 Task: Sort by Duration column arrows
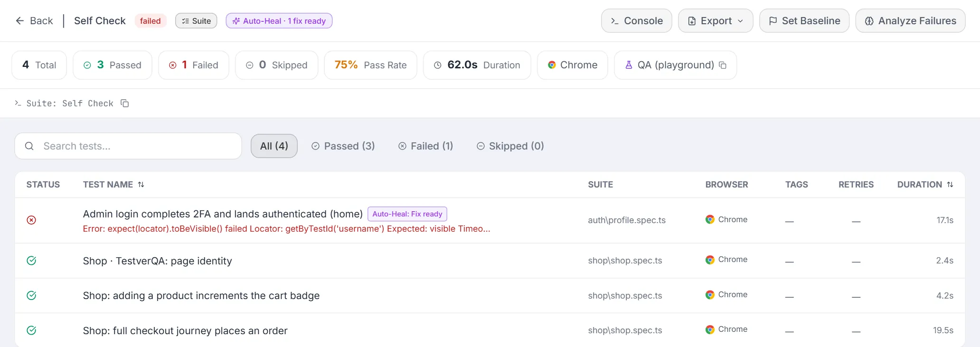coord(950,185)
